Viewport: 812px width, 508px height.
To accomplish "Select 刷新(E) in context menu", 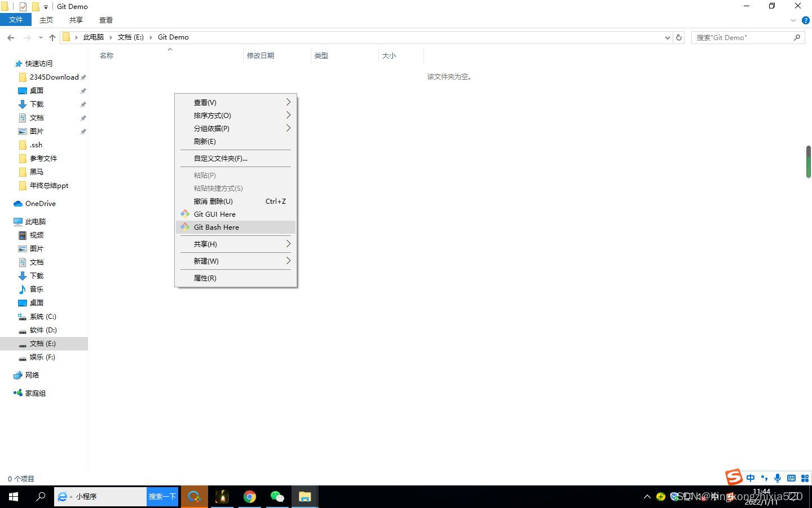I will 236,141.
